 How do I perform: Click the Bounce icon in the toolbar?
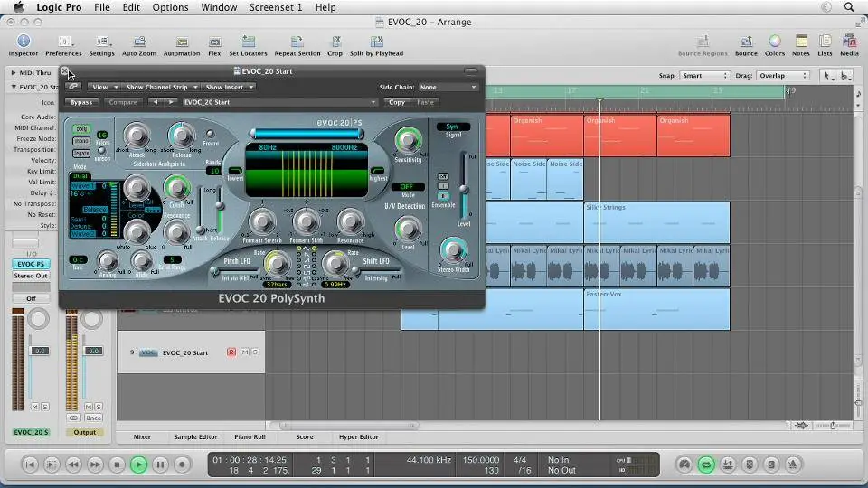pyautogui.click(x=746, y=42)
